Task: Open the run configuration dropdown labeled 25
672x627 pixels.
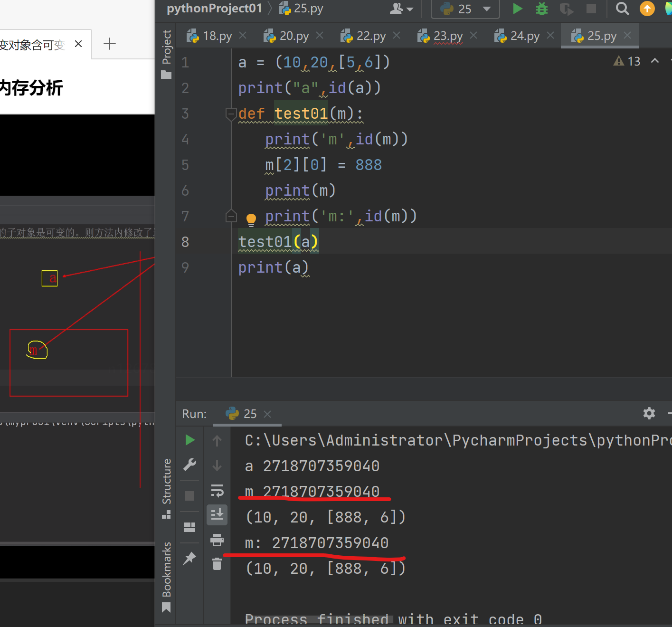Action: pos(465,9)
